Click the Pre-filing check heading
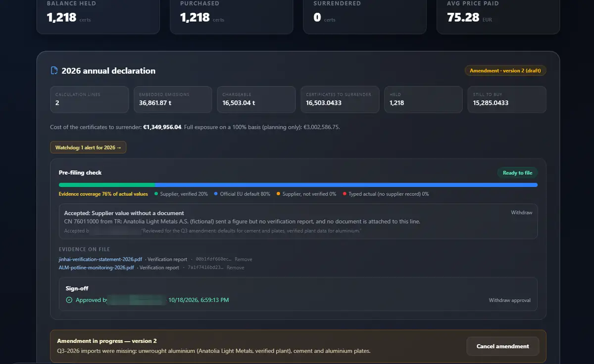This screenshot has height=364, width=594. [x=80, y=173]
